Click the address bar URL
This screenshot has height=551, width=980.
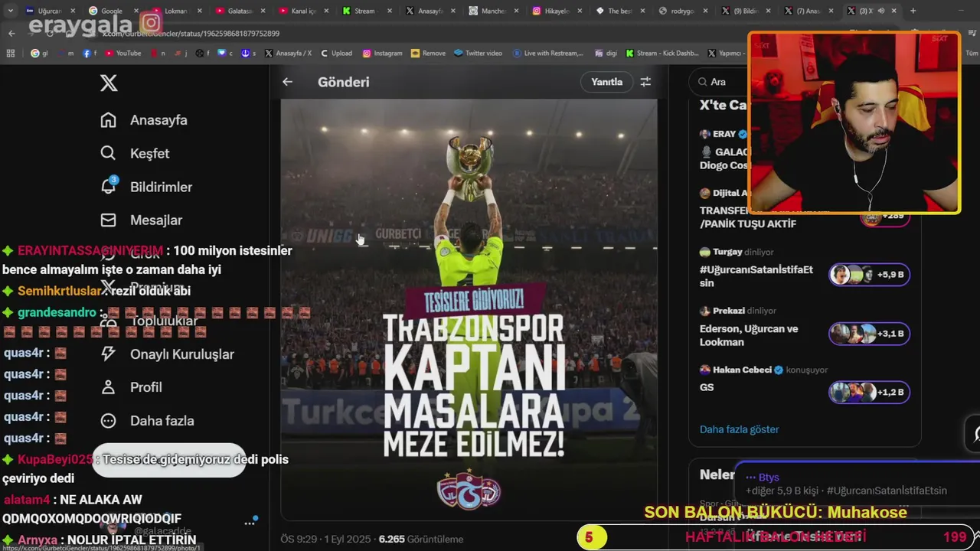[191, 34]
